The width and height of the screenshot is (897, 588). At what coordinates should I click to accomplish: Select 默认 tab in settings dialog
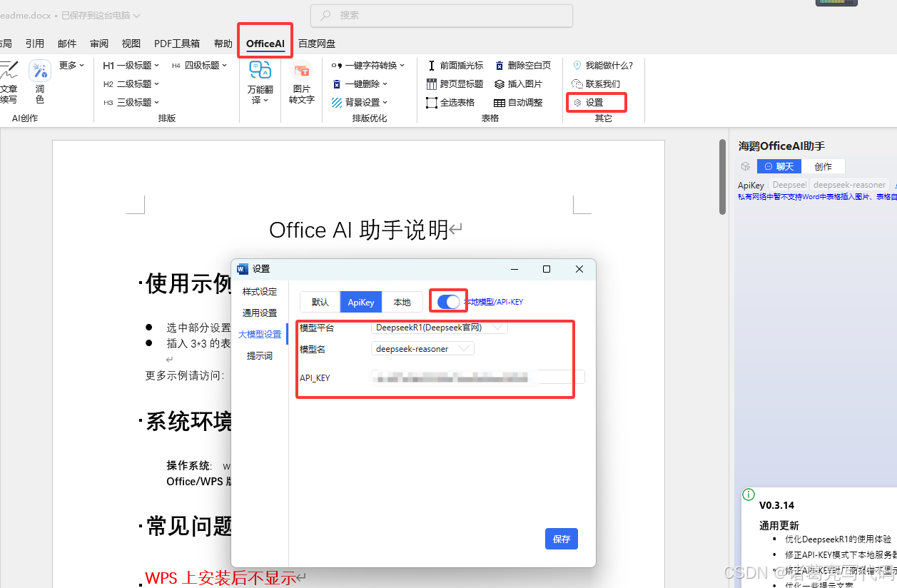tap(320, 302)
